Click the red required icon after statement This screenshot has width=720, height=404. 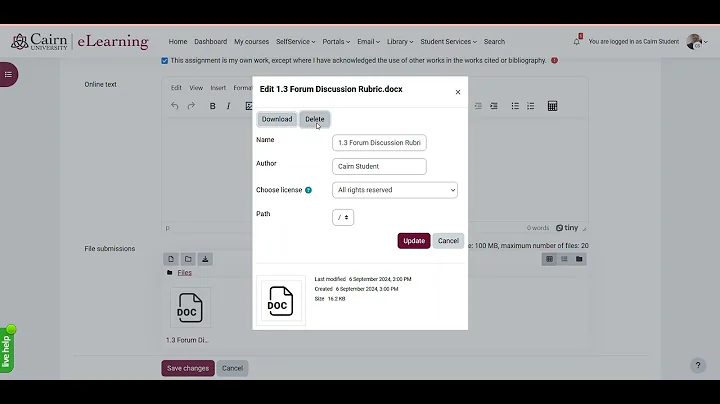[x=554, y=60]
